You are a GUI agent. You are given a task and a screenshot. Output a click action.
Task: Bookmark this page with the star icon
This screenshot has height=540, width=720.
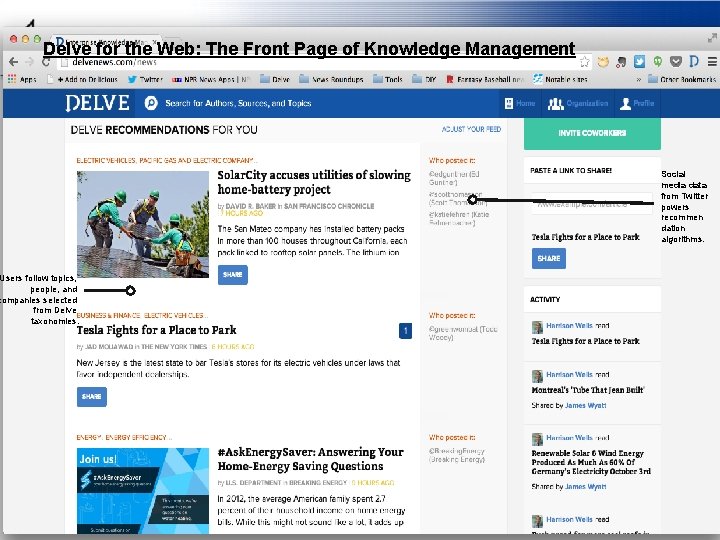tap(585, 62)
